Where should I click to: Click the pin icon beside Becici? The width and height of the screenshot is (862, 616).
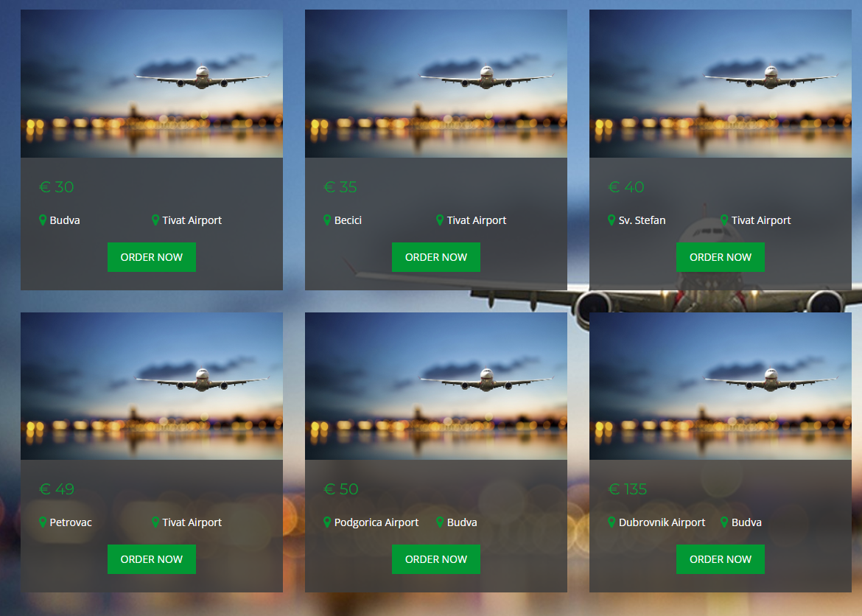pos(327,220)
